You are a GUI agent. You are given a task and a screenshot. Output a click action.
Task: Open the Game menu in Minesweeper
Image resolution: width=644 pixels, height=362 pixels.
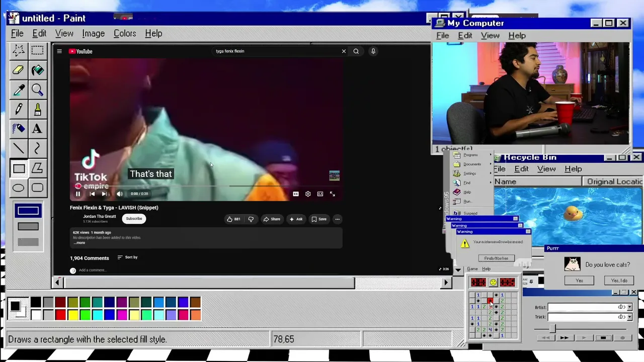(472, 269)
